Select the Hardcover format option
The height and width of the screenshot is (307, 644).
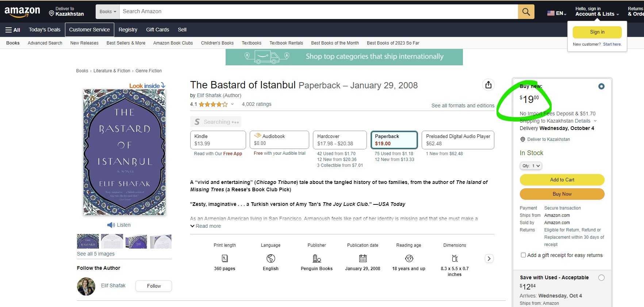[x=340, y=140]
